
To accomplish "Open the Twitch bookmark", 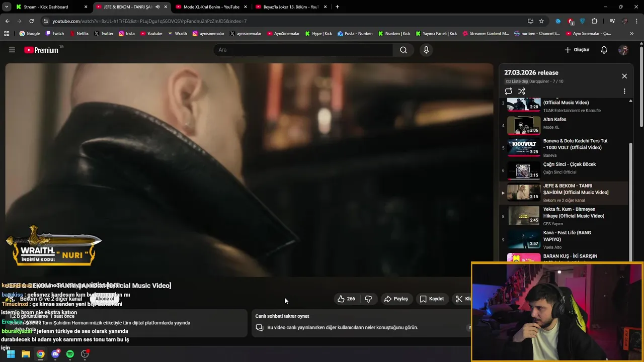I will [54, 34].
